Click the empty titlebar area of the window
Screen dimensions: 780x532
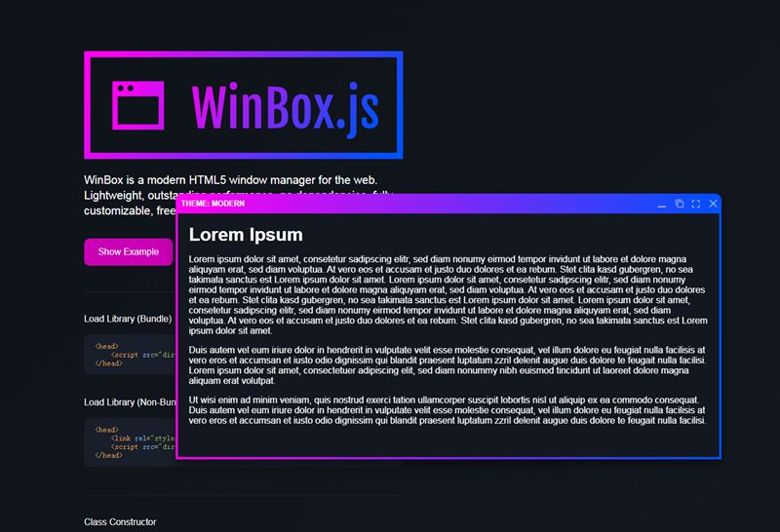pyautogui.click(x=439, y=204)
